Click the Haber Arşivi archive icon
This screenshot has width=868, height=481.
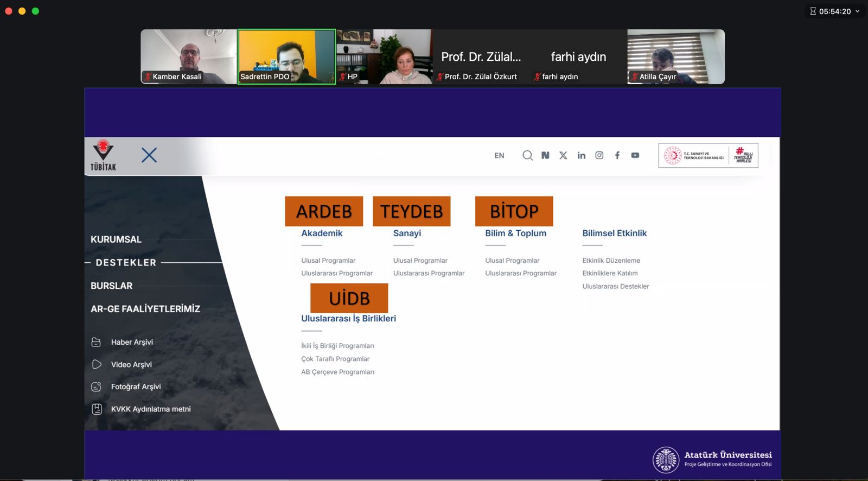(x=97, y=342)
